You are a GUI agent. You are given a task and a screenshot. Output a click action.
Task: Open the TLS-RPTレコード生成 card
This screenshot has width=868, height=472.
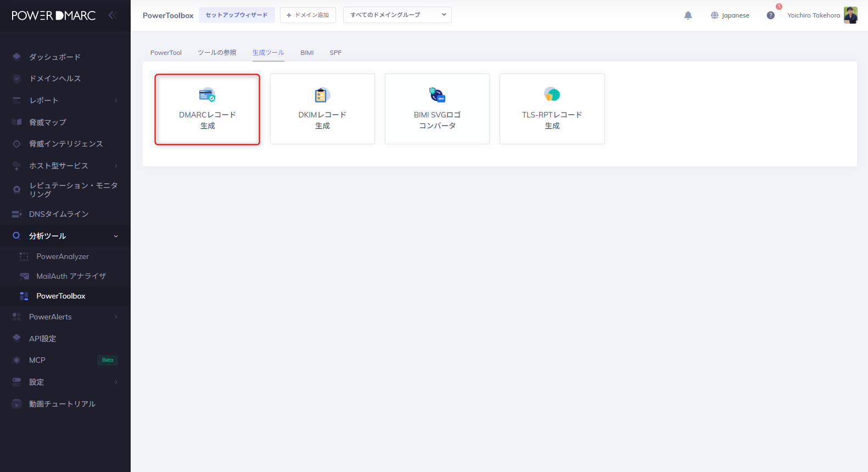pos(552,109)
